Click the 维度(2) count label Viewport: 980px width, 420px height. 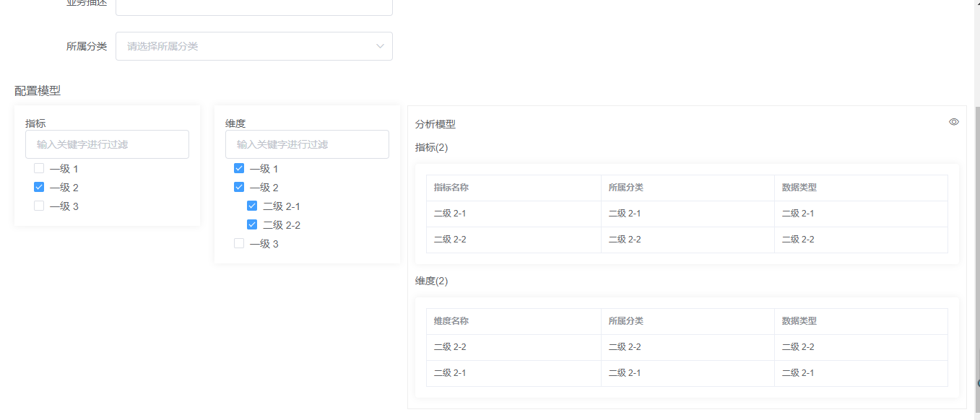432,281
